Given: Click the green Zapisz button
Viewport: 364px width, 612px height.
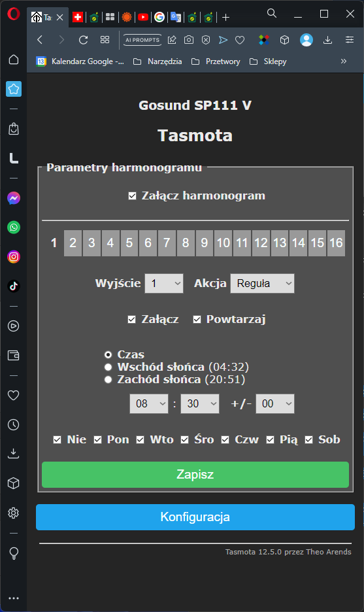Looking at the screenshot, I should pos(195,475).
